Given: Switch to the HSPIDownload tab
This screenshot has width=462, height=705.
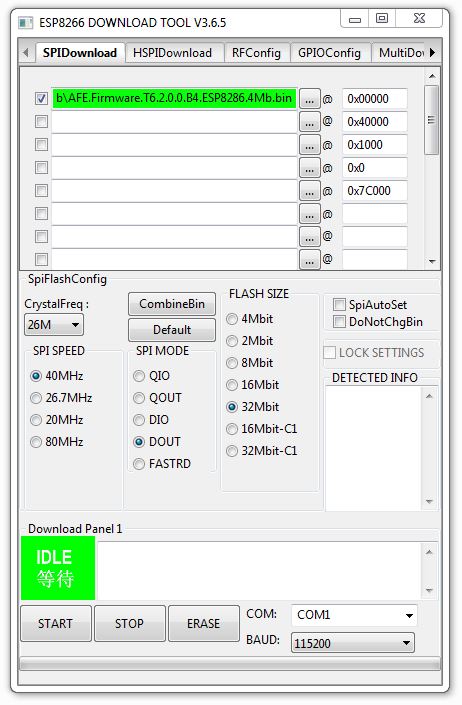Looking at the screenshot, I should click(173, 53).
